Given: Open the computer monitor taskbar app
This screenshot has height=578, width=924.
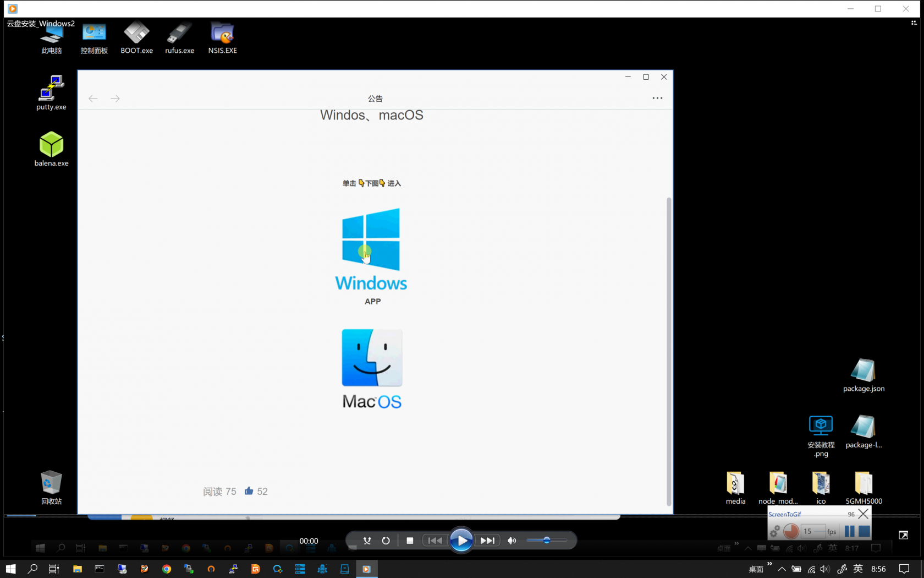Looking at the screenshot, I should (122, 569).
